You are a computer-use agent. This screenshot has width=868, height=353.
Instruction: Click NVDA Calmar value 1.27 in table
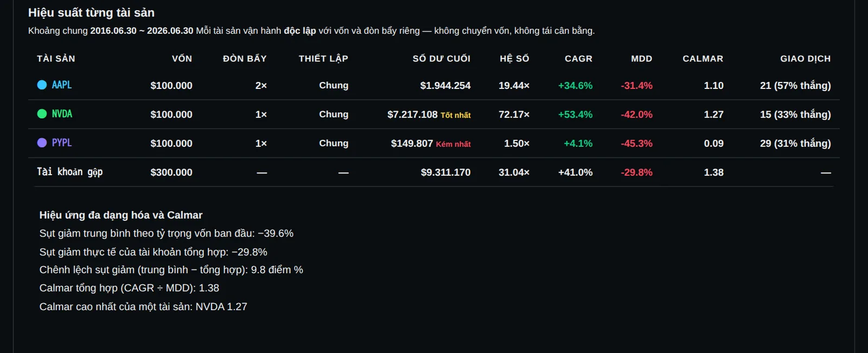pos(714,114)
